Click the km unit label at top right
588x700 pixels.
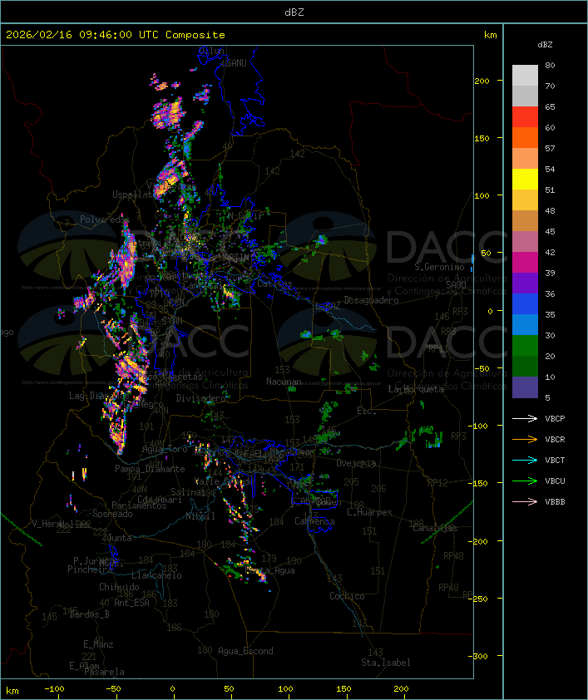(x=490, y=35)
